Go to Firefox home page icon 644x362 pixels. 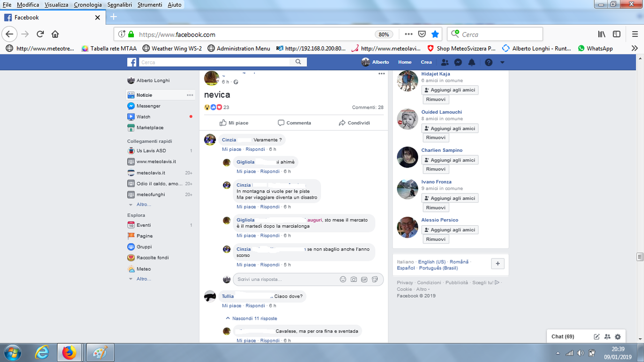tap(55, 34)
